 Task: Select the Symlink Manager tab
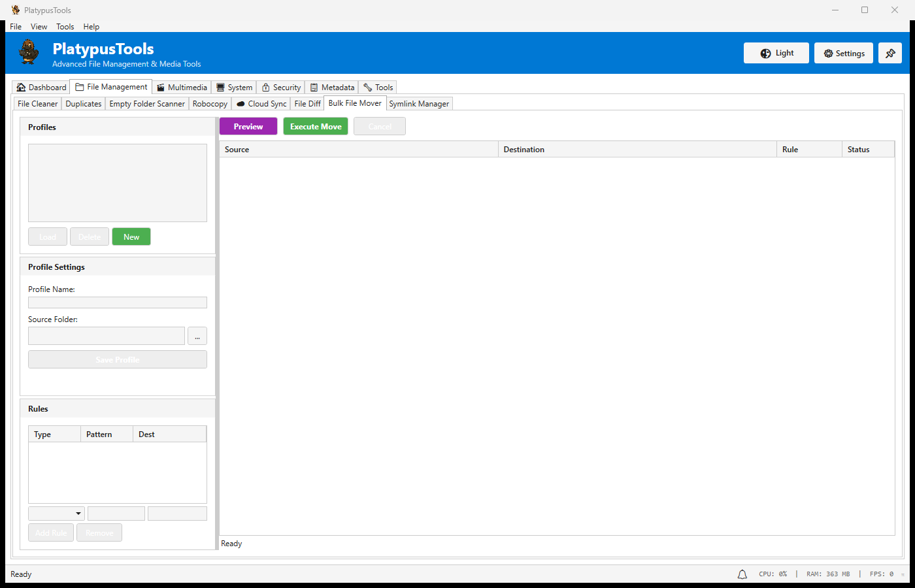(419, 104)
